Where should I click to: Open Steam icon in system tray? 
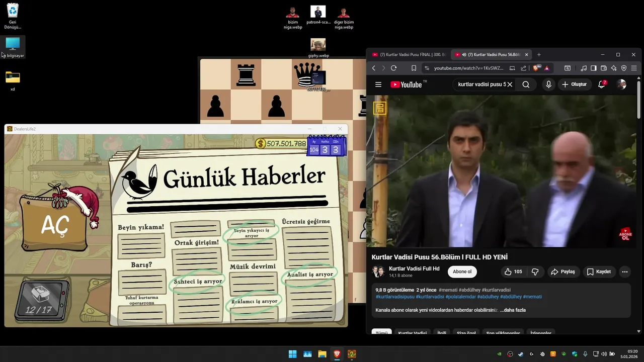[x=521, y=354]
